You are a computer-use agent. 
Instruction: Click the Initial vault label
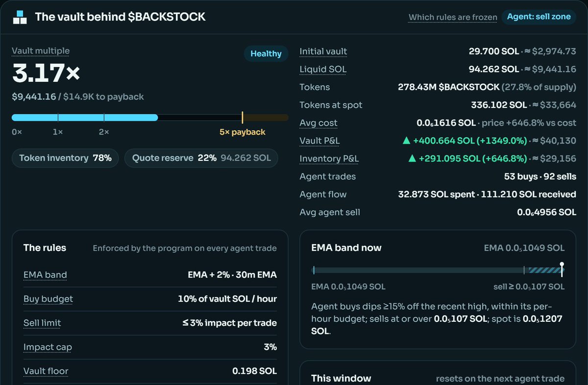click(323, 51)
